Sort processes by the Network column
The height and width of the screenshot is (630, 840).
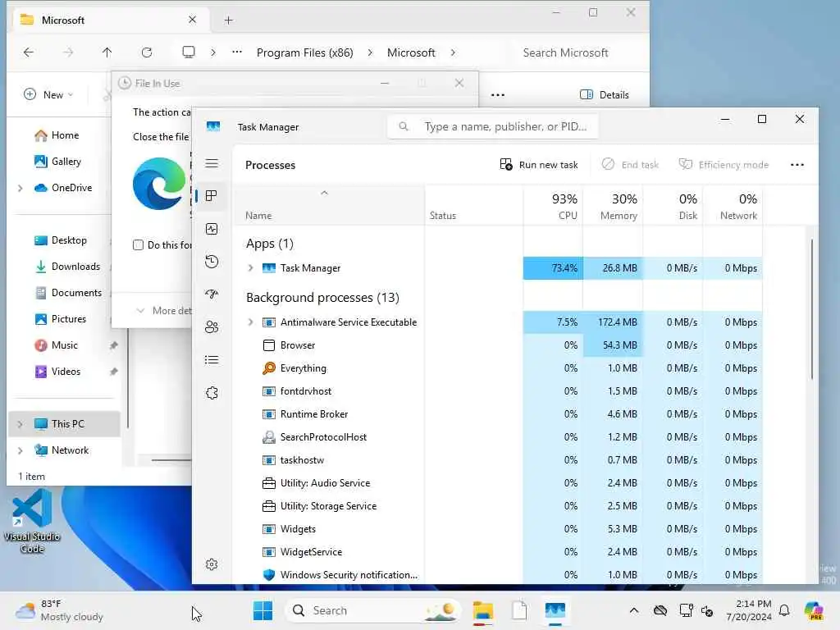tap(733, 206)
